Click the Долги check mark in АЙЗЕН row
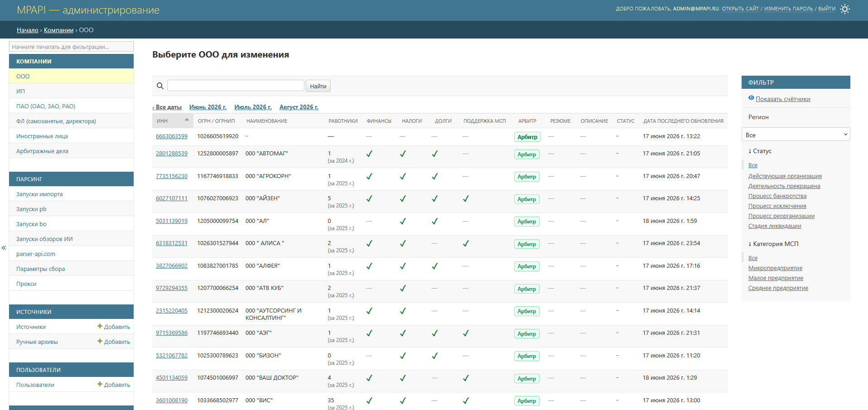Screen dimensions: 868x410 [434, 198]
